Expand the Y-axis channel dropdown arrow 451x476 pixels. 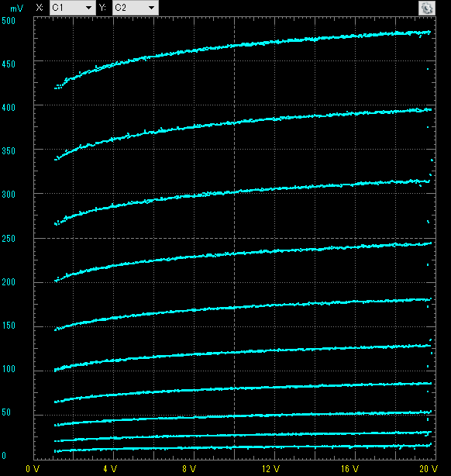coord(151,8)
